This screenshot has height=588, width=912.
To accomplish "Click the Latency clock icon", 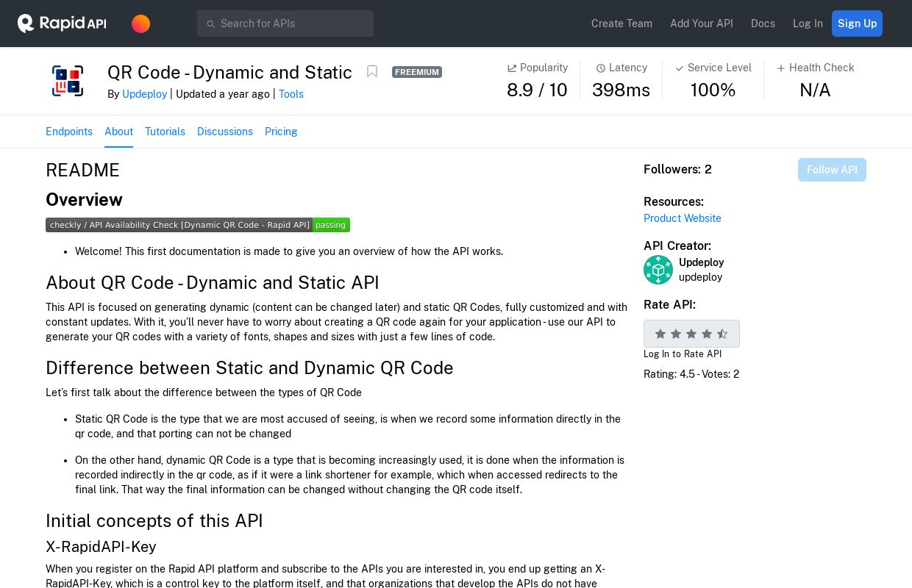I will (x=600, y=68).
